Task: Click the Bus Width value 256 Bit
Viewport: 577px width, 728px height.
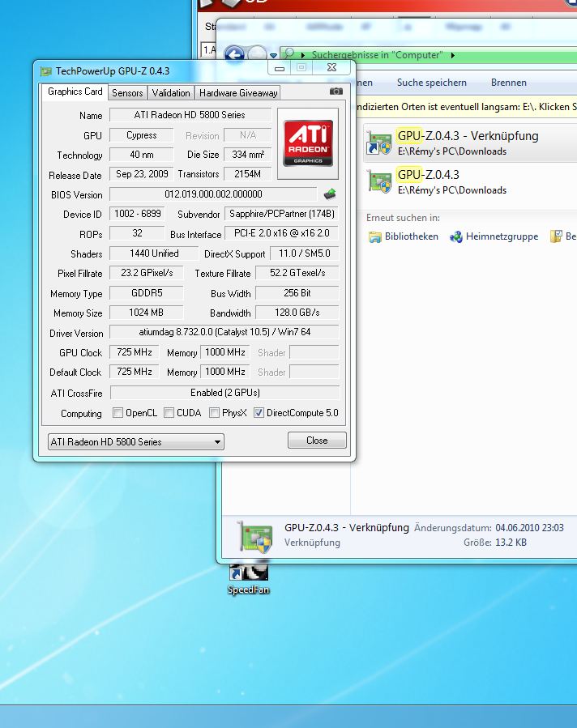Action: tap(297, 293)
